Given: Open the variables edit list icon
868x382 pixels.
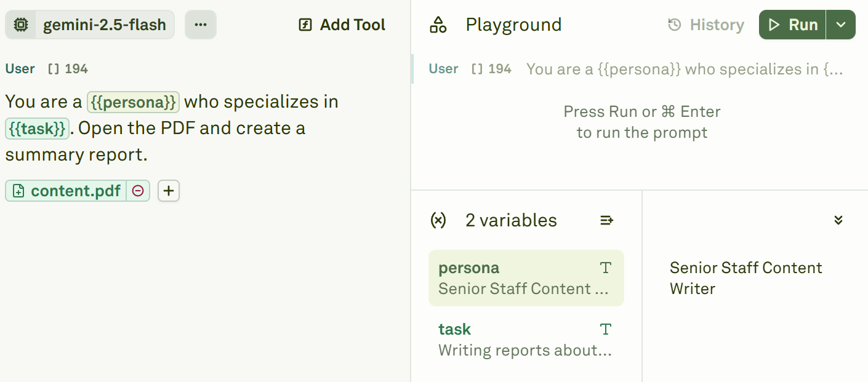Looking at the screenshot, I should pos(606,220).
